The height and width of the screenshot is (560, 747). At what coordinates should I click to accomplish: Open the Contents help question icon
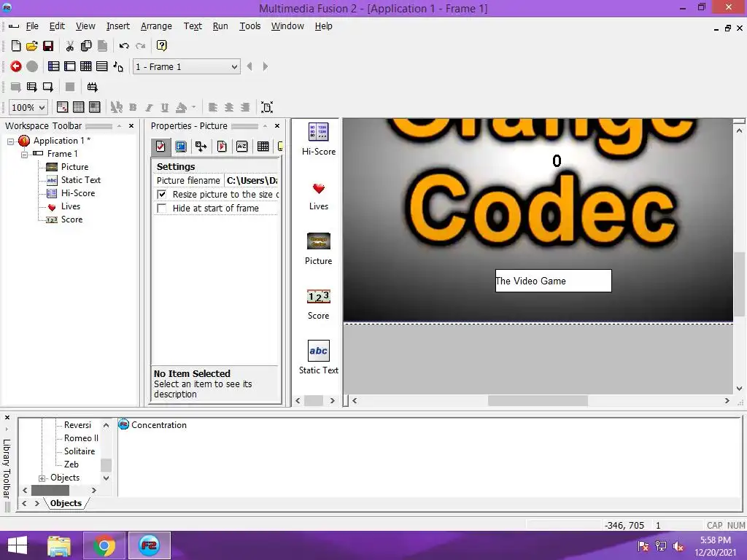pos(161,46)
